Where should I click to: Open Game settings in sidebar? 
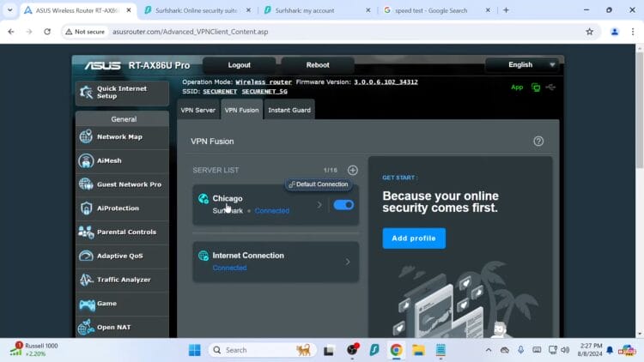tap(122, 304)
